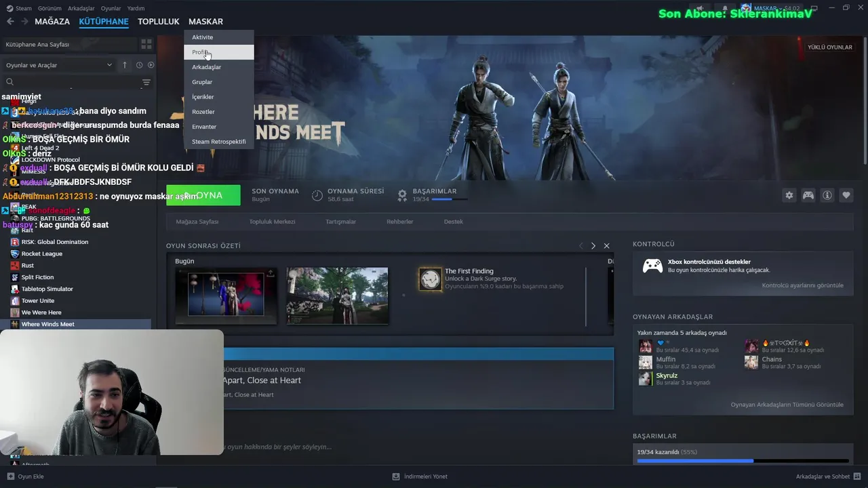Open game settings gear icon
Screen dimensions: 868x488
point(789,195)
